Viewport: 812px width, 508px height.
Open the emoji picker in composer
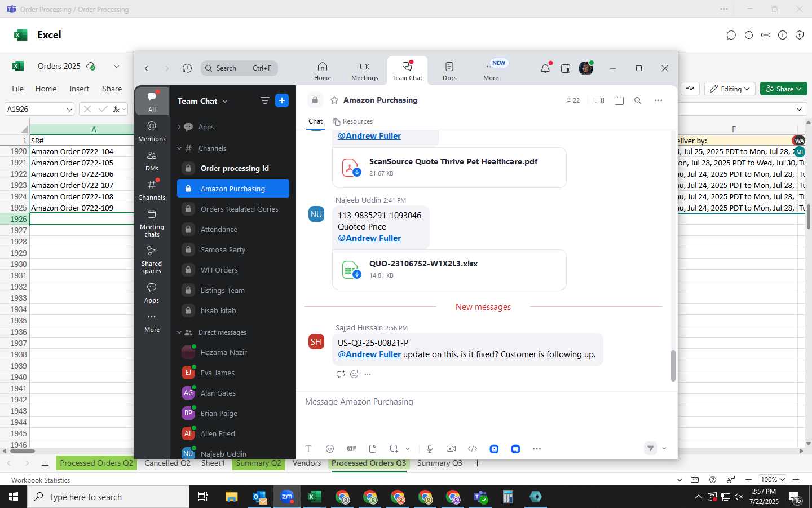(x=330, y=449)
